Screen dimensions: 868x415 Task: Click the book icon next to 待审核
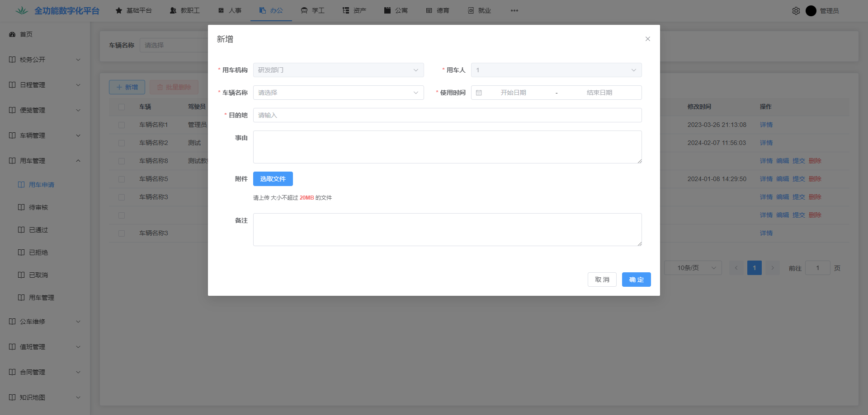click(x=21, y=207)
